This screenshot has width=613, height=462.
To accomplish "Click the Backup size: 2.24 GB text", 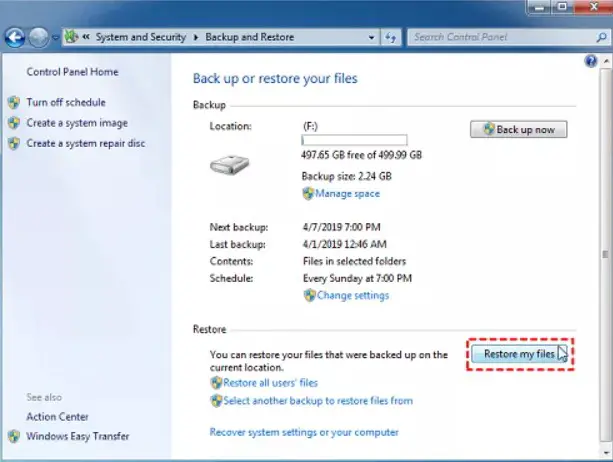I will point(346,176).
